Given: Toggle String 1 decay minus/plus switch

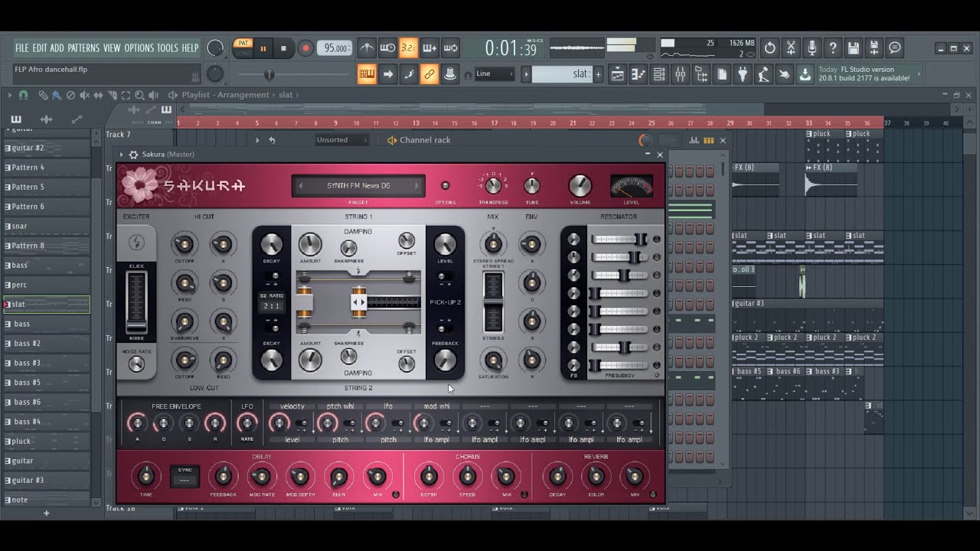Looking at the screenshot, I should click(x=272, y=276).
